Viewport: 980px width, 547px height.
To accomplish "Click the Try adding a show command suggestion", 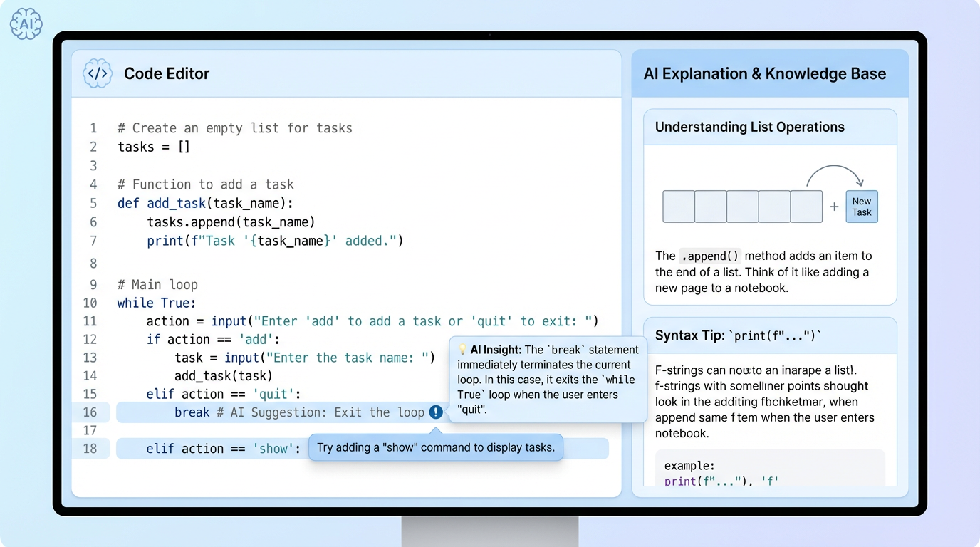I will (x=436, y=447).
